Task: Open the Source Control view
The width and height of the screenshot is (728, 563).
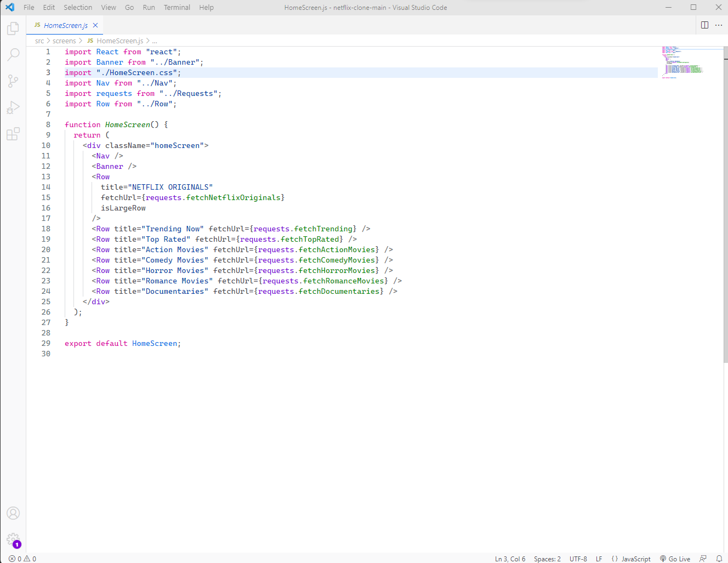Action: [x=13, y=81]
